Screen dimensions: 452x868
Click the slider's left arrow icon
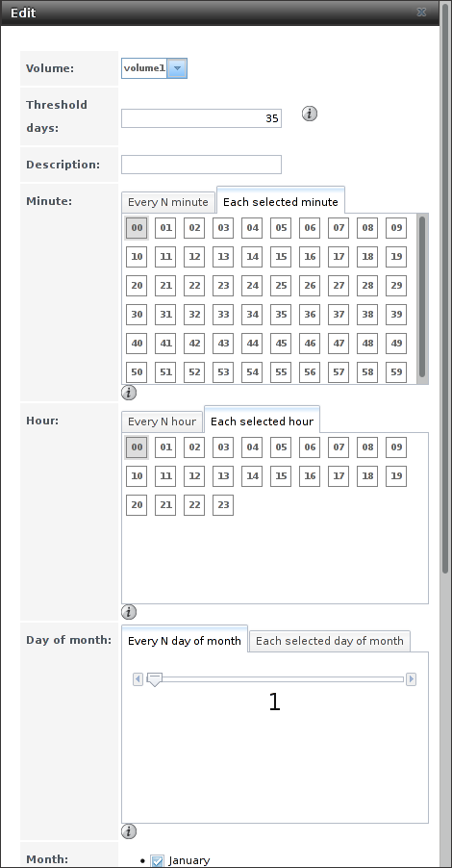point(138,679)
